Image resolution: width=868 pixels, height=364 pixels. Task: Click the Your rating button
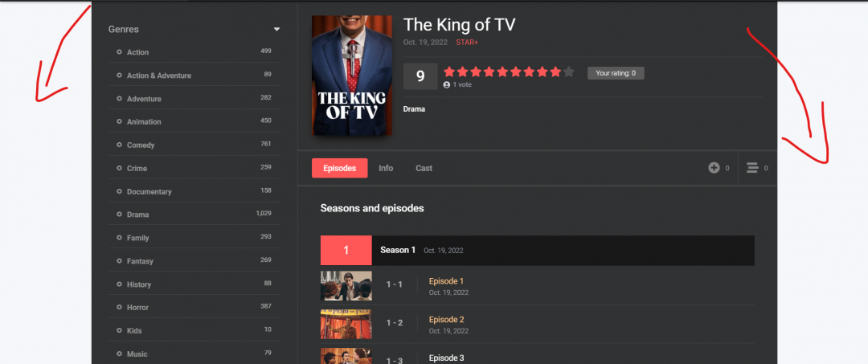click(616, 73)
